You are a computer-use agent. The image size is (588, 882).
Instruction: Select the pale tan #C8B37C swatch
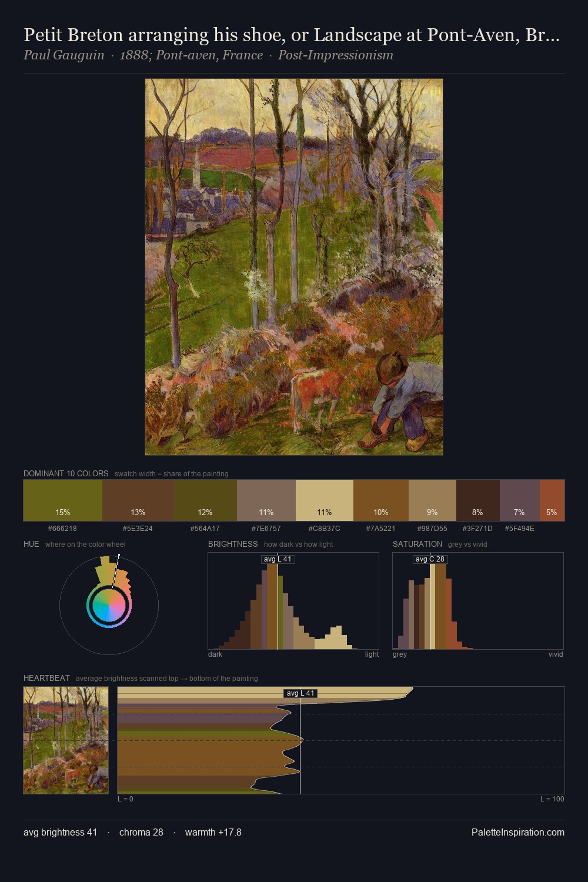(325, 500)
